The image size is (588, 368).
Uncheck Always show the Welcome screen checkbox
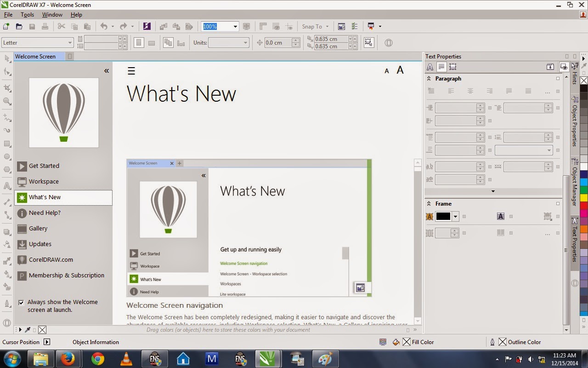(x=21, y=302)
